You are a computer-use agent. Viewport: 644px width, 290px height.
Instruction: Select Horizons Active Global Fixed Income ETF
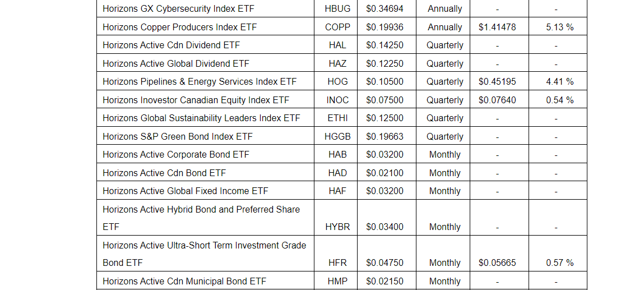pos(185,191)
